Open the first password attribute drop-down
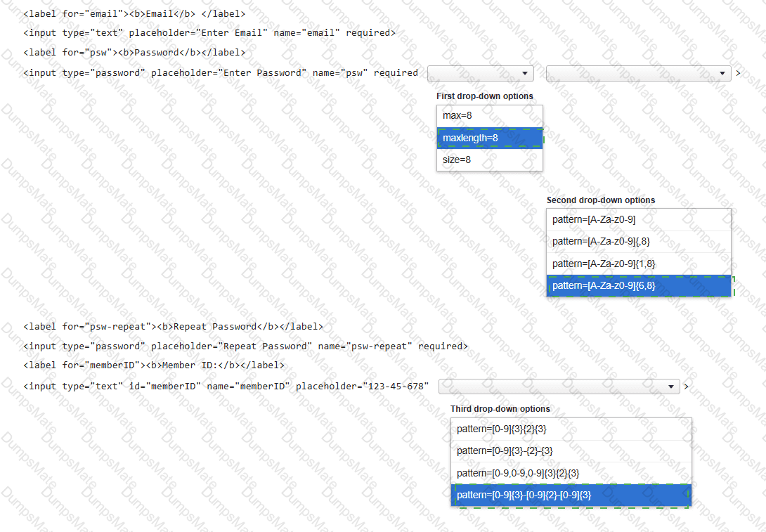 [x=480, y=73]
